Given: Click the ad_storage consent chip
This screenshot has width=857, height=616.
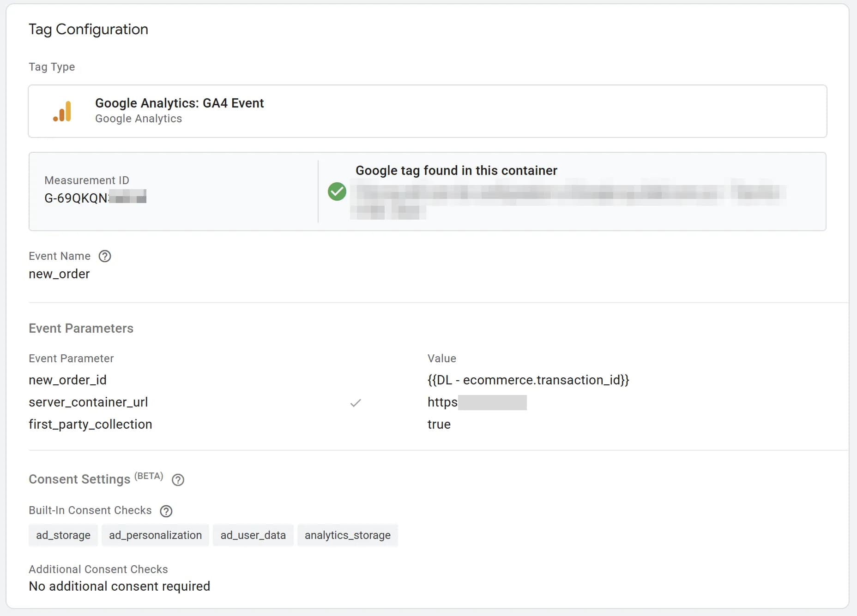Looking at the screenshot, I should pos(63,535).
